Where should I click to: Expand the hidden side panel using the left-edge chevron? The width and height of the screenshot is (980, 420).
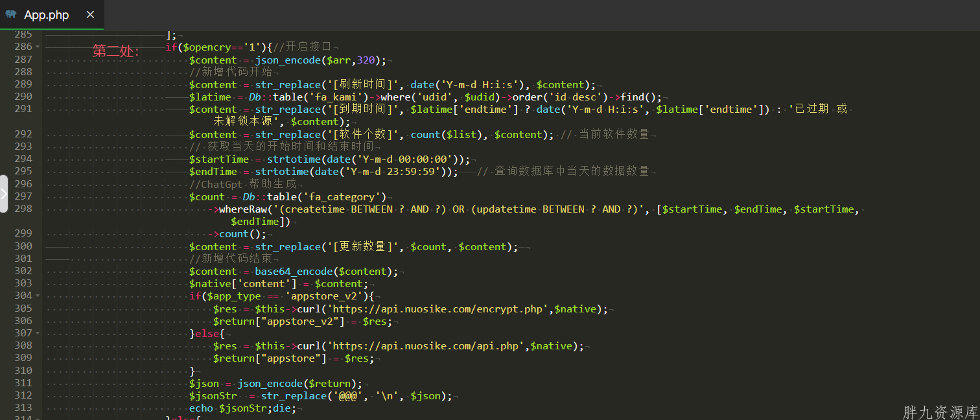(x=4, y=194)
